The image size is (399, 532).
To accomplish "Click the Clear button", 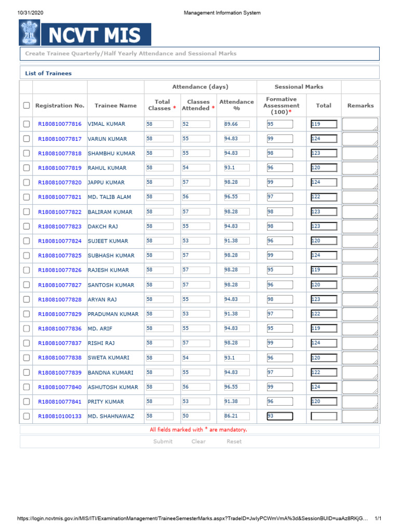I will click(198, 442).
